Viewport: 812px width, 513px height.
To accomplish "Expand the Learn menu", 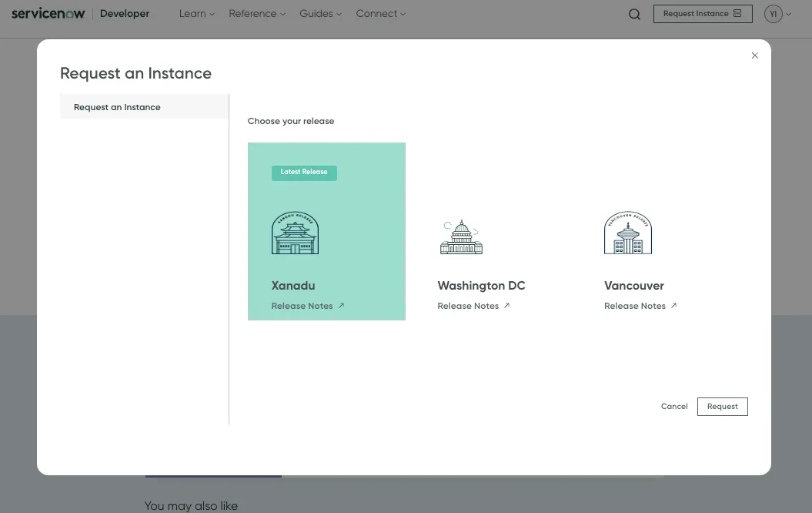I will [x=197, y=14].
